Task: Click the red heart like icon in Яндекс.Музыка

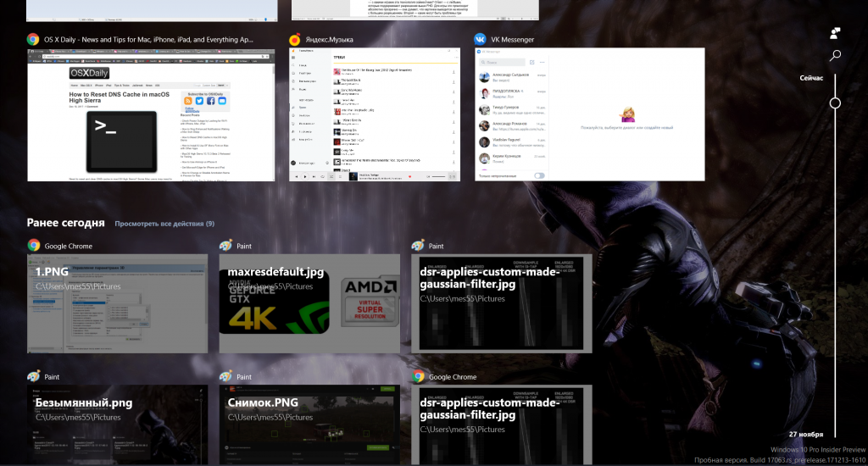Action: [x=409, y=176]
